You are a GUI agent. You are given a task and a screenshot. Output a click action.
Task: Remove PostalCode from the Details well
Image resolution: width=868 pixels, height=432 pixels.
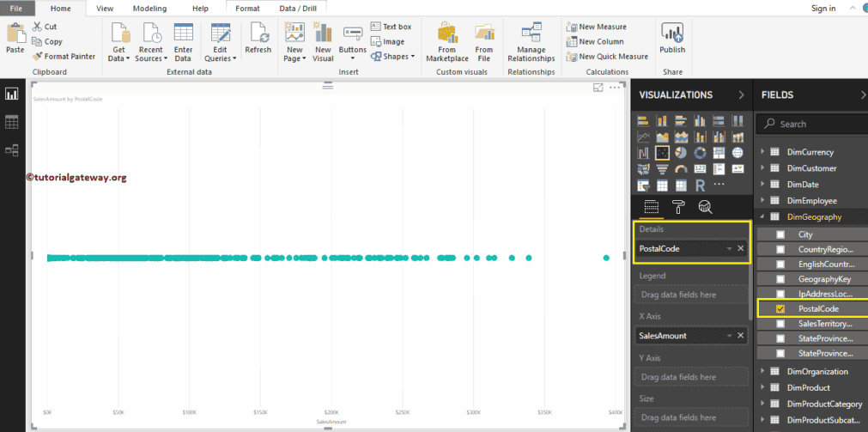pos(741,248)
